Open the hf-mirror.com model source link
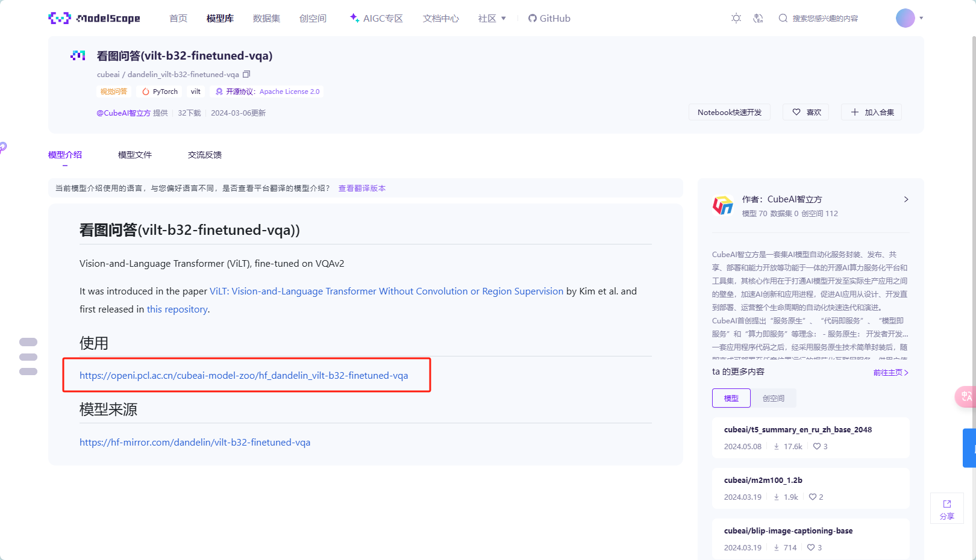Viewport: 976px width, 560px height. click(x=195, y=442)
